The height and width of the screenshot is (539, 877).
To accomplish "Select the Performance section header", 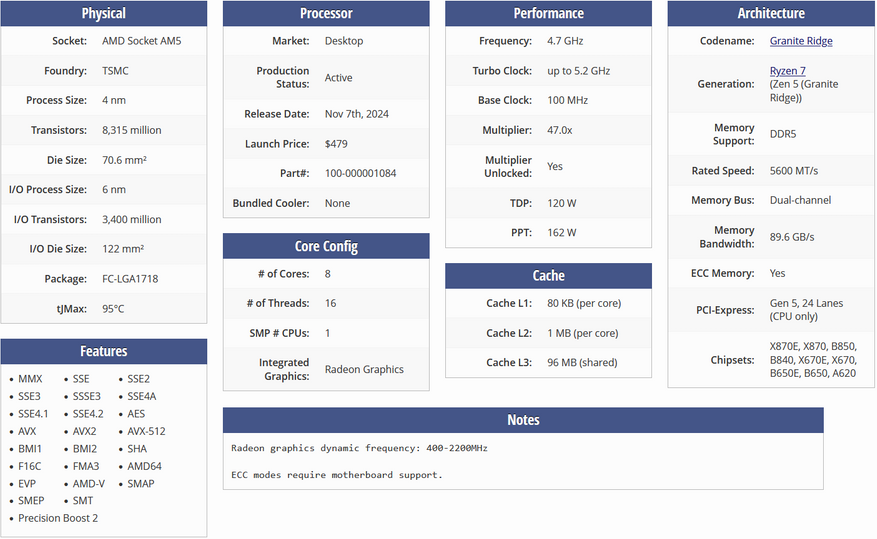I will pos(548,13).
